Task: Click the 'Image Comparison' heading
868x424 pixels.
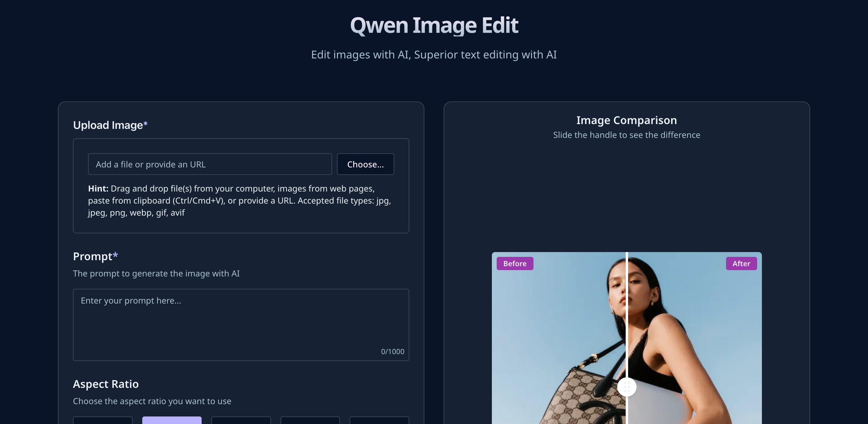Action: 626,120
